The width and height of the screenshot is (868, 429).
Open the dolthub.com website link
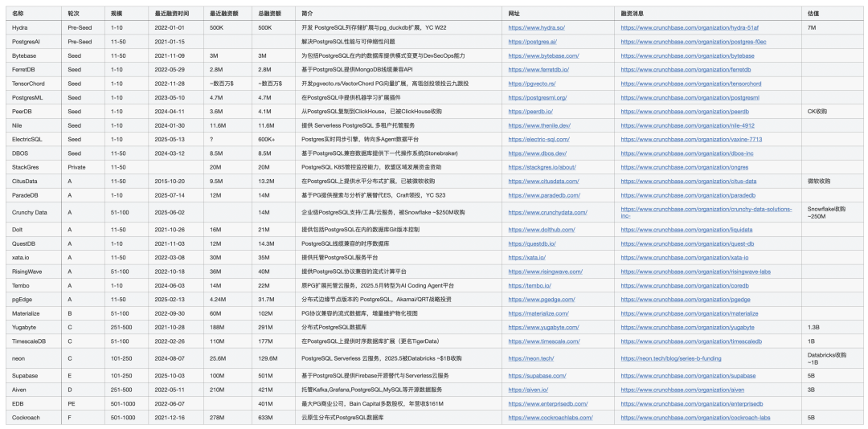click(542, 230)
